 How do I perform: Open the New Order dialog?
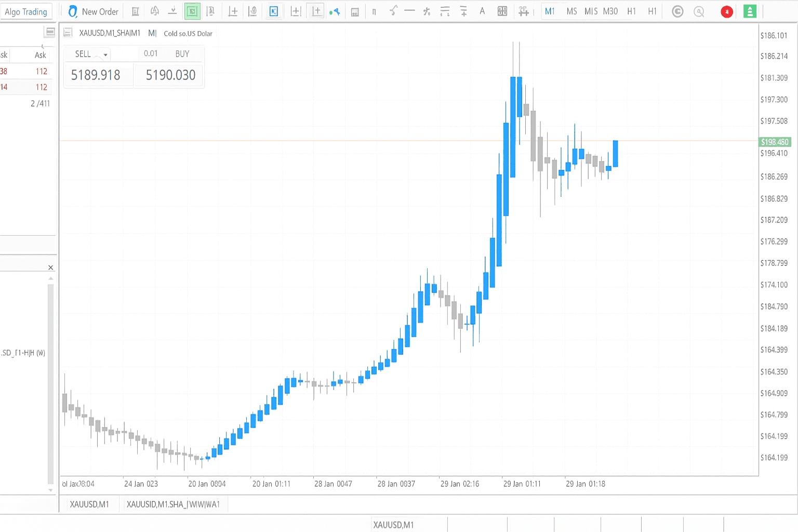click(93, 11)
